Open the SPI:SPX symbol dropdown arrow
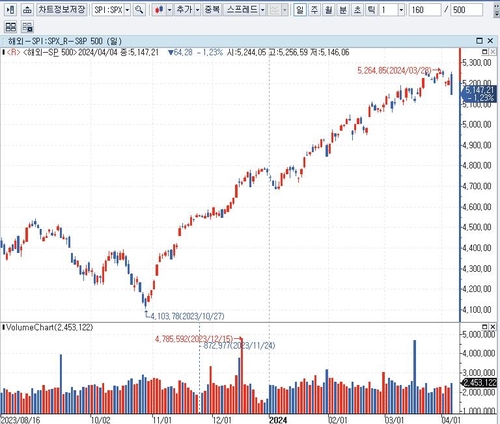The image size is (500, 424). click(x=127, y=10)
